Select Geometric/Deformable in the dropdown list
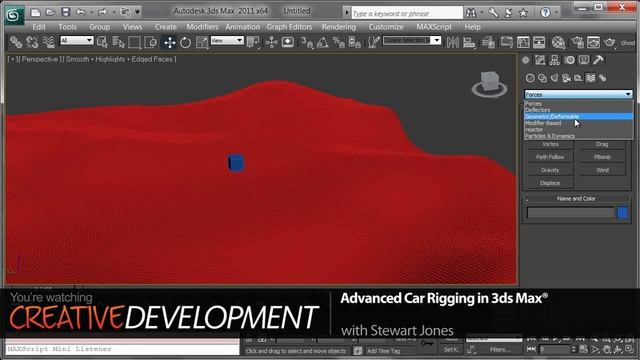This screenshot has height=360, width=640. pyautogui.click(x=578, y=116)
